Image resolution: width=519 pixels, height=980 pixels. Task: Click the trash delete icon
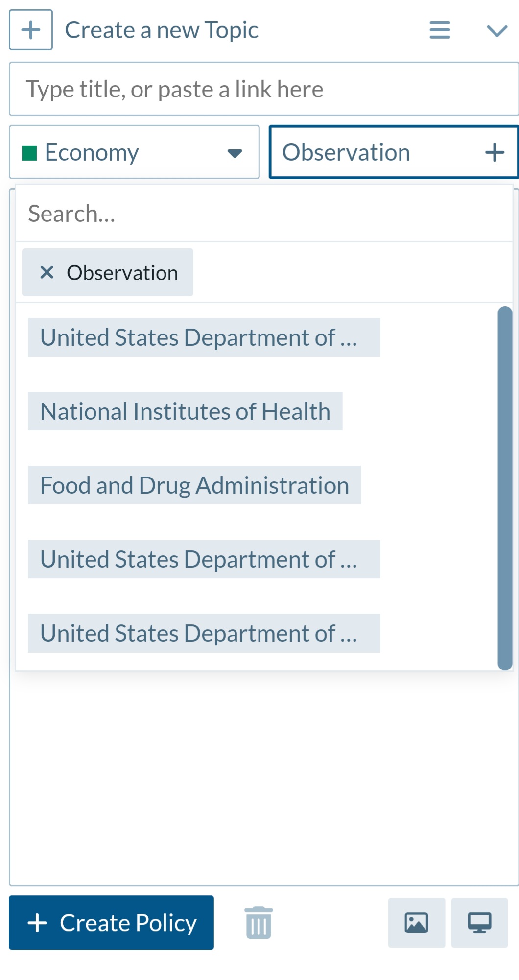tap(259, 923)
